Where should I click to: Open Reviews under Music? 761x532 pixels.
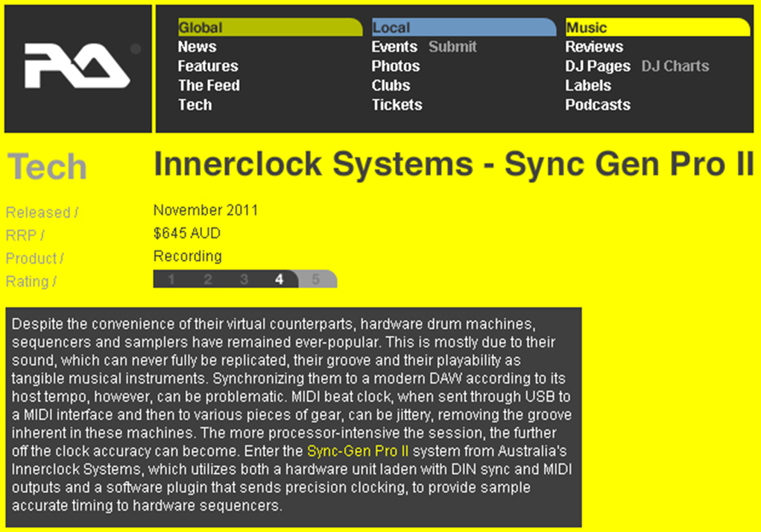[x=594, y=46]
